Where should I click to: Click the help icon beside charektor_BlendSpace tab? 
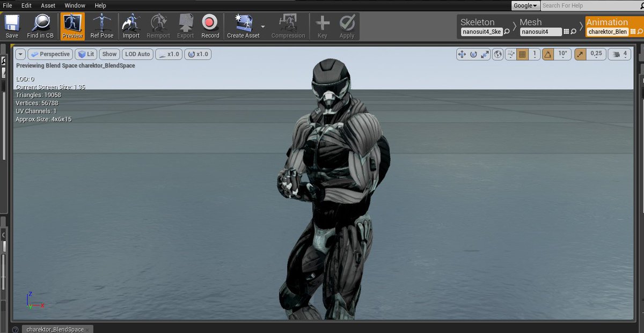click(x=16, y=330)
